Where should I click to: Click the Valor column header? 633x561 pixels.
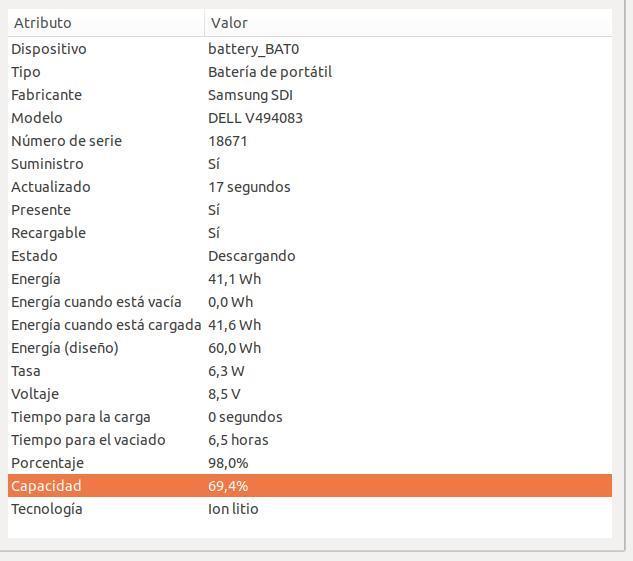click(x=409, y=23)
